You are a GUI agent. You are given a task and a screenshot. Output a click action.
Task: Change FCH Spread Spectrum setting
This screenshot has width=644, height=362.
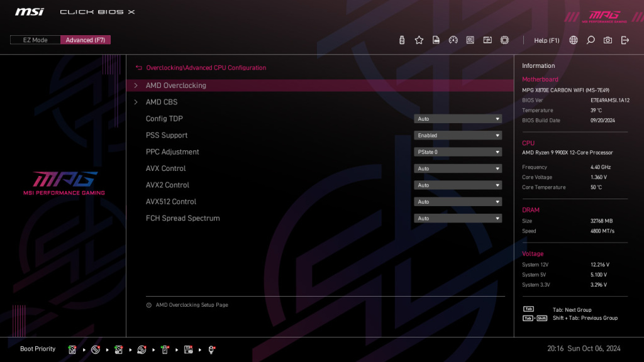(x=457, y=218)
